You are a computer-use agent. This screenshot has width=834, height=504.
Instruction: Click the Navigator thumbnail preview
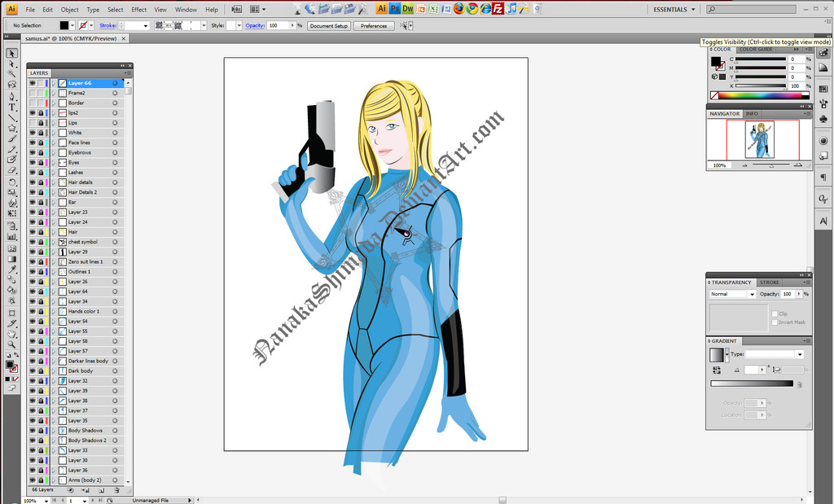762,140
